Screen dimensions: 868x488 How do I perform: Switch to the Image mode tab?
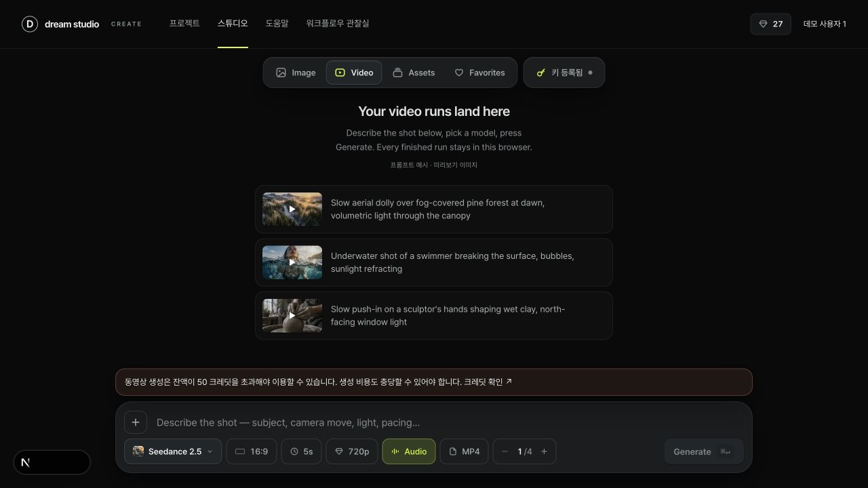click(x=296, y=73)
